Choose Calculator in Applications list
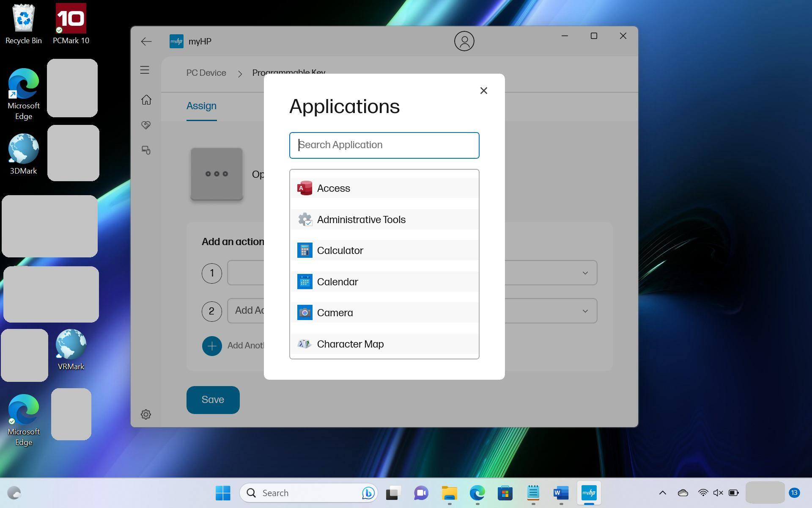The width and height of the screenshot is (812, 508). point(340,251)
